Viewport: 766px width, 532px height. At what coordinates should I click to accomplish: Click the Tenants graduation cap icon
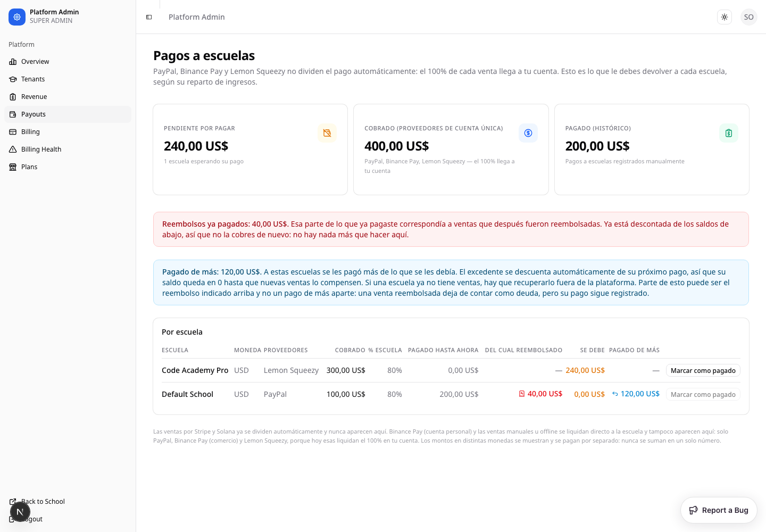tap(13, 79)
